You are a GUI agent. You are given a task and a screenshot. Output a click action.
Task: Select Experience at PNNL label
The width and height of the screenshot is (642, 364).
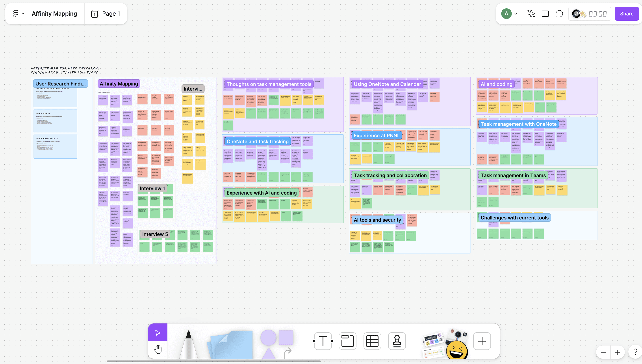377,136
